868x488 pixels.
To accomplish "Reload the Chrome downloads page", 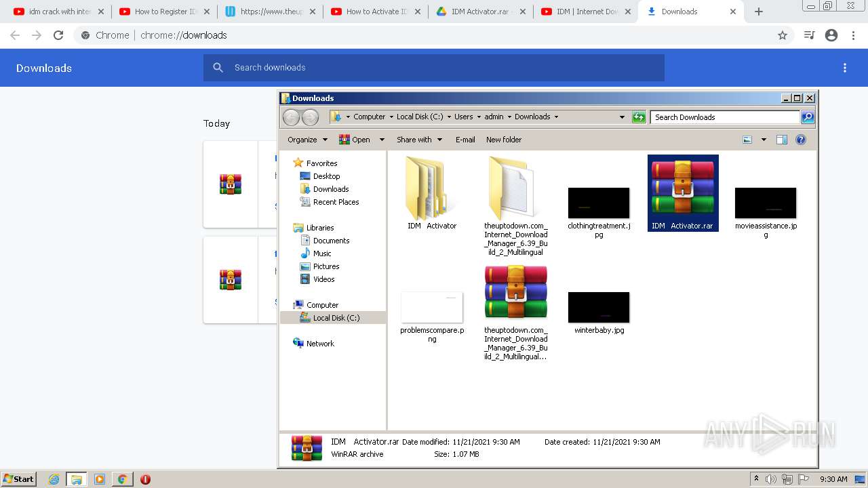I will 58,35.
